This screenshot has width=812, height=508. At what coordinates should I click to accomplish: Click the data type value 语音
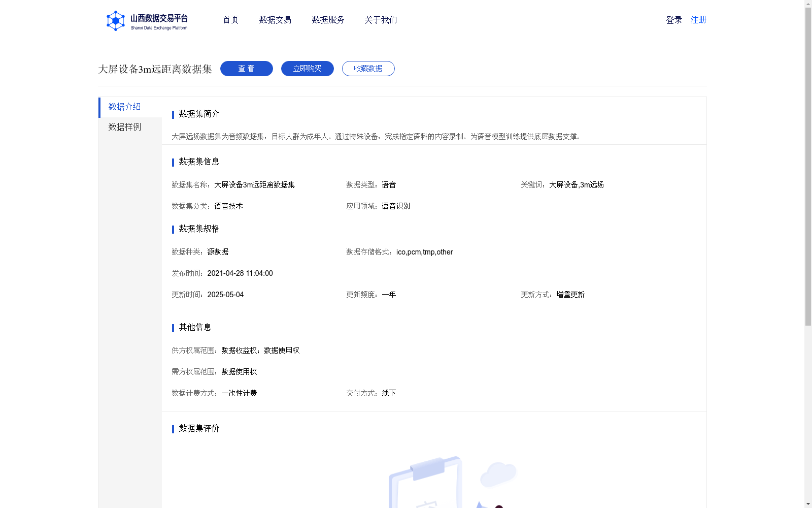pos(389,185)
